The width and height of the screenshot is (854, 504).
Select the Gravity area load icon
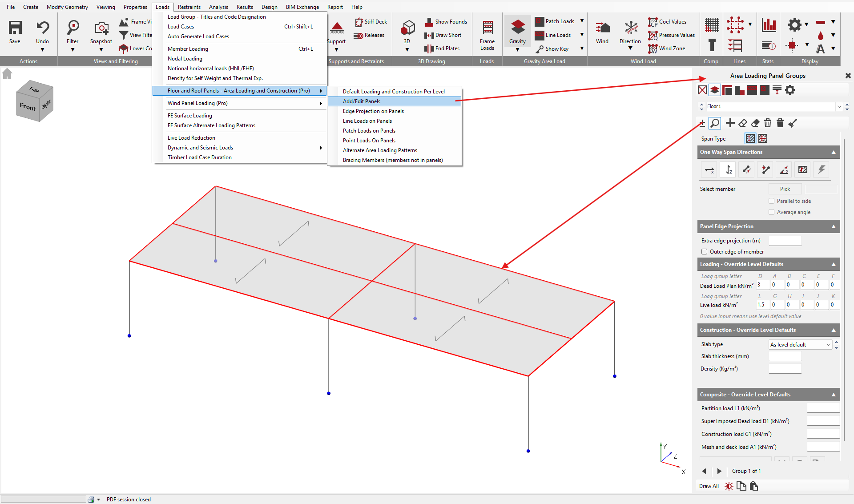pos(518,27)
